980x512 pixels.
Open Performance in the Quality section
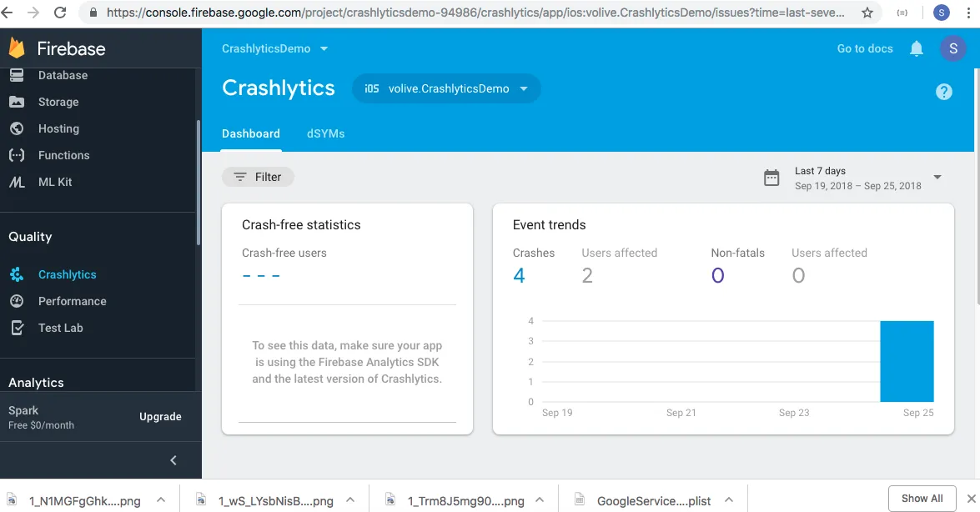[x=72, y=301]
